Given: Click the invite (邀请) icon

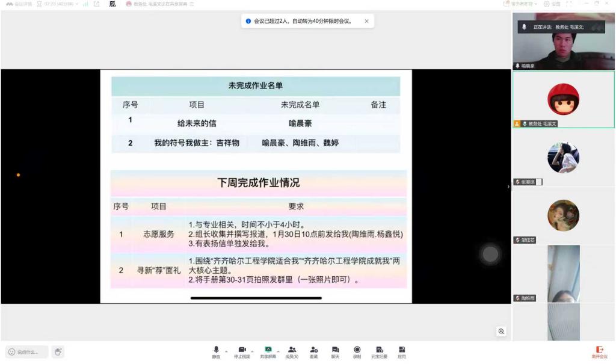Looking at the screenshot, I should pyautogui.click(x=313, y=350).
